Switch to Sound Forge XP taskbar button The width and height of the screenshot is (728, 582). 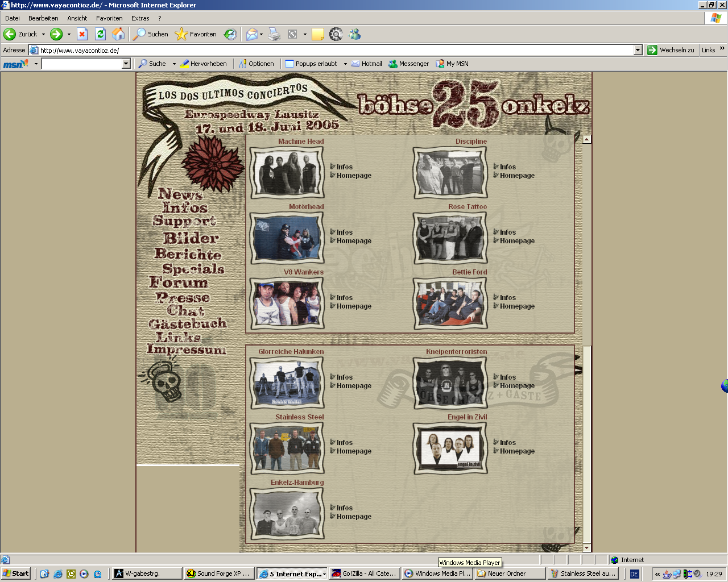tap(218, 573)
